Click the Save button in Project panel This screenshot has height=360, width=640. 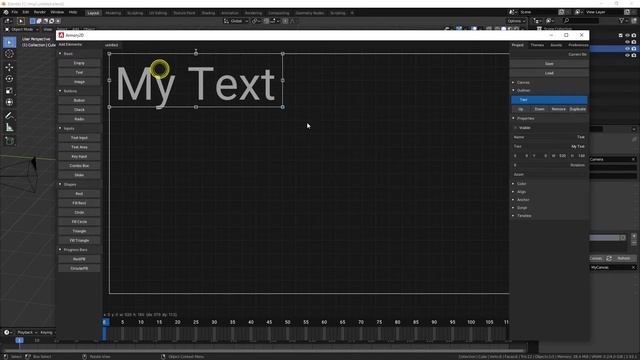[x=549, y=64]
